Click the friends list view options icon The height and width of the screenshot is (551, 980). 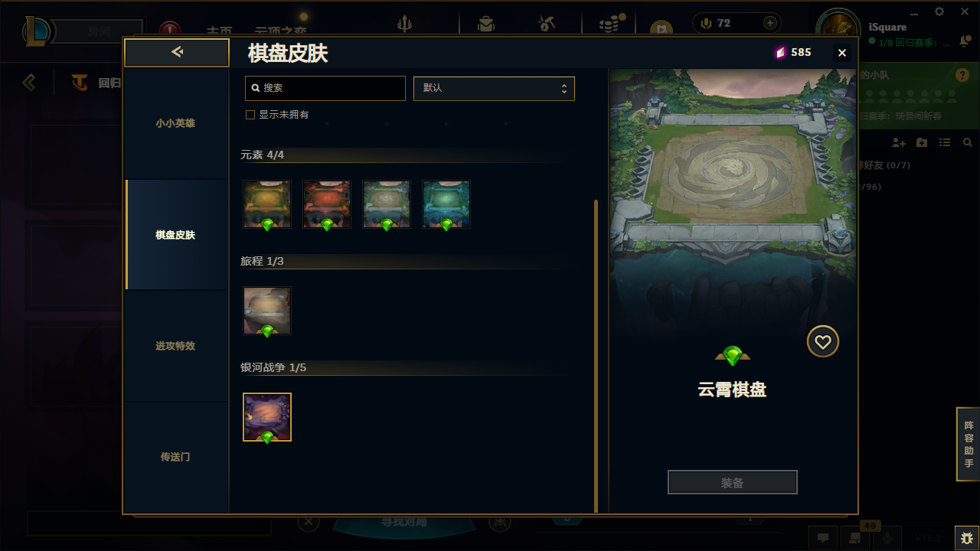[x=945, y=143]
